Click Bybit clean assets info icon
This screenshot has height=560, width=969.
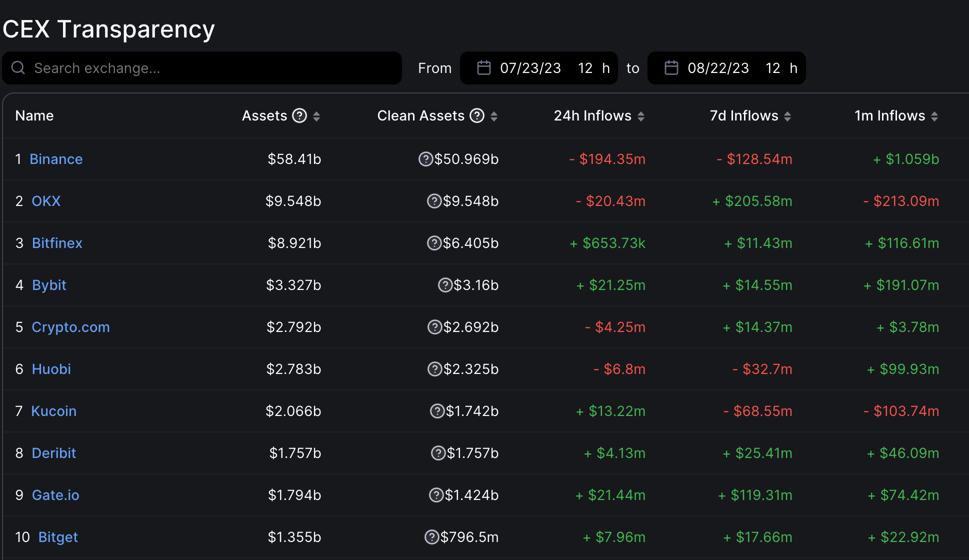pos(445,285)
